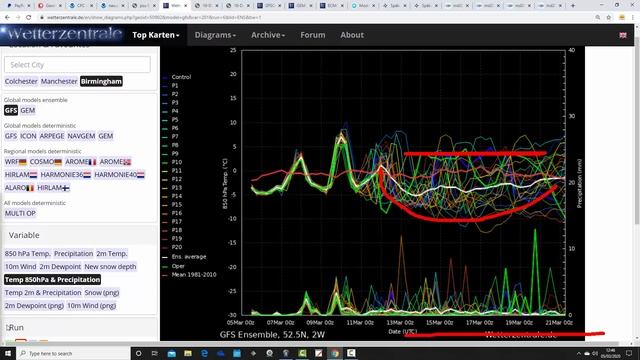Select the 2m Dewpoint (png) variable
The width and height of the screenshot is (640, 360).
tap(34, 306)
